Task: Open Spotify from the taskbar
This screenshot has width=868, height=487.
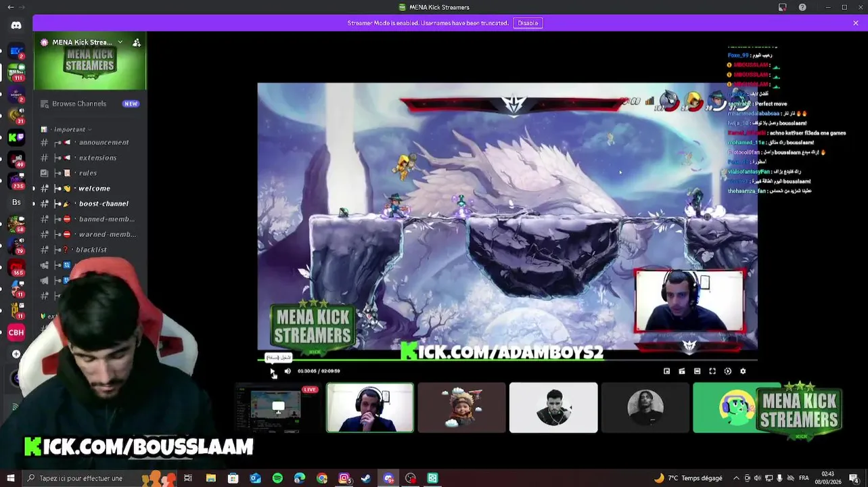Action: coord(277,478)
